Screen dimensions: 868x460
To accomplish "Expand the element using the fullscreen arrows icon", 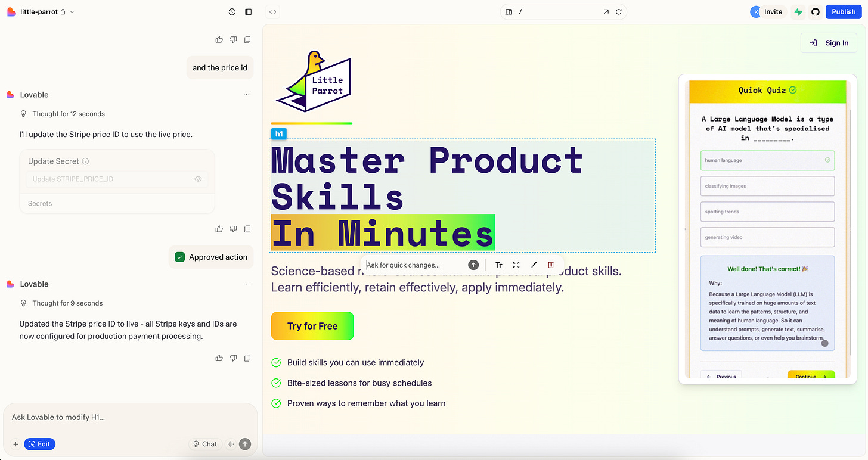I will 516,265.
